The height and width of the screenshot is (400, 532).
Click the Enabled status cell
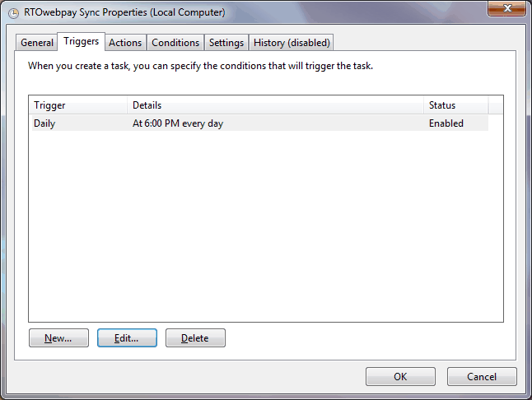click(446, 123)
